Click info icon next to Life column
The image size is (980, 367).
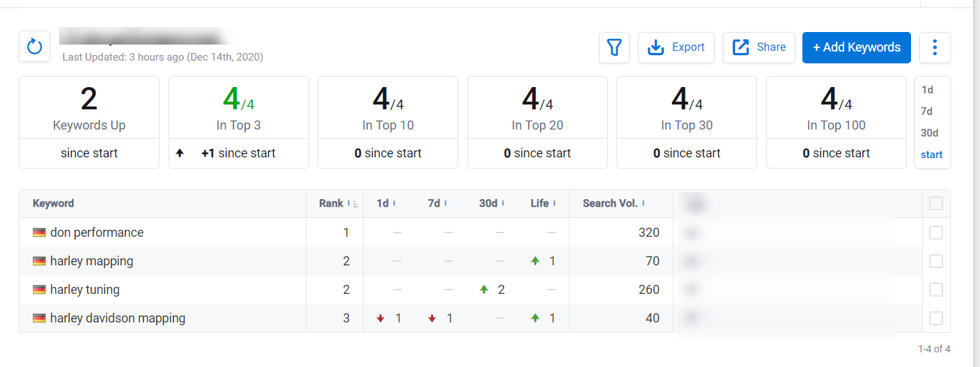pos(554,203)
